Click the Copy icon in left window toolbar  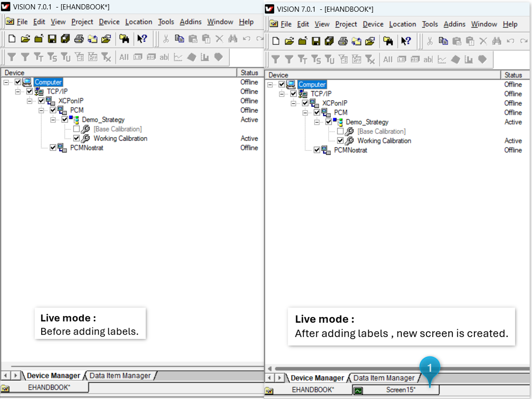point(179,39)
